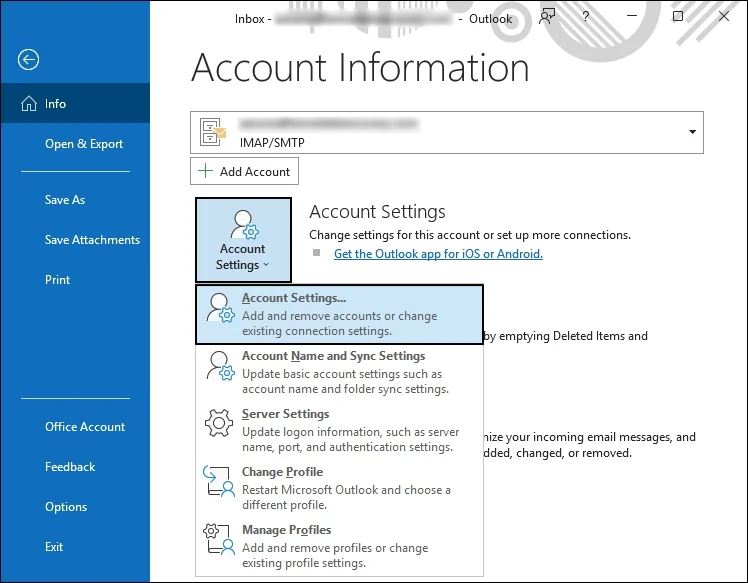Click the person-gear icon on Account Settings button
The height and width of the screenshot is (583, 748).
click(x=244, y=224)
